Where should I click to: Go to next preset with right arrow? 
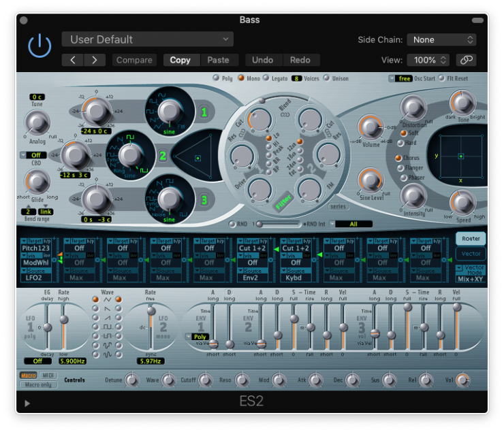[94, 60]
